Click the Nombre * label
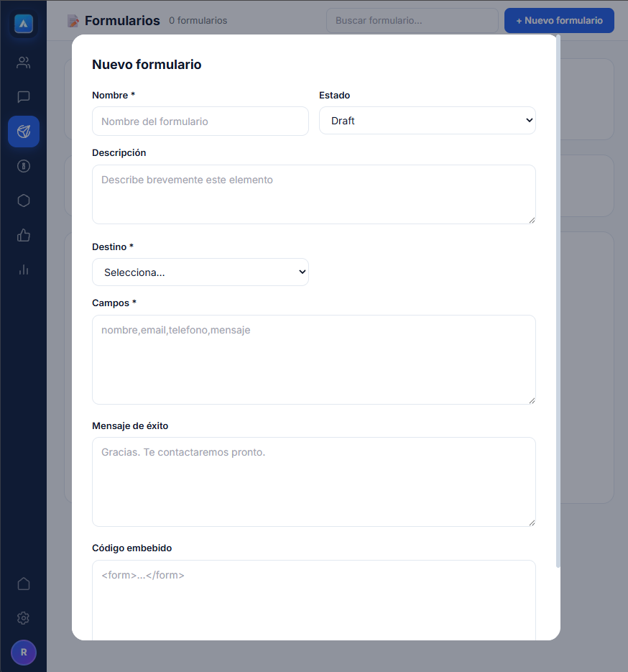 click(x=114, y=95)
